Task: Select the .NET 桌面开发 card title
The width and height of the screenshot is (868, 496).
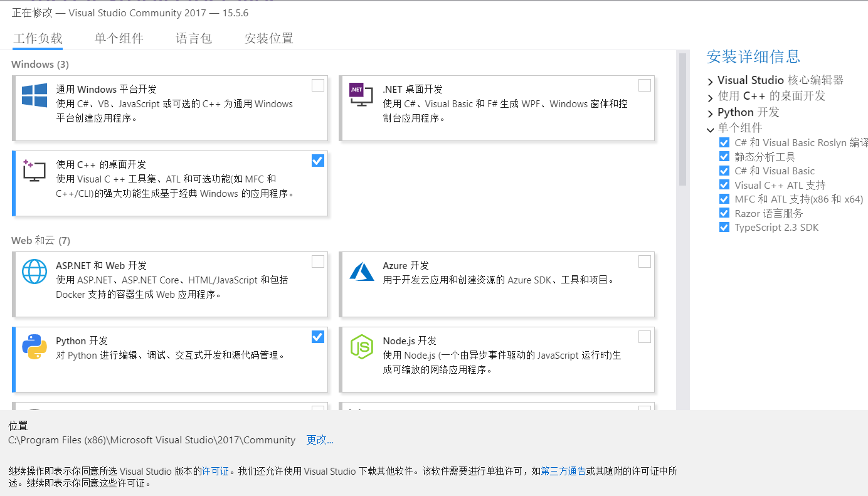Action: pyautogui.click(x=413, y=89)
